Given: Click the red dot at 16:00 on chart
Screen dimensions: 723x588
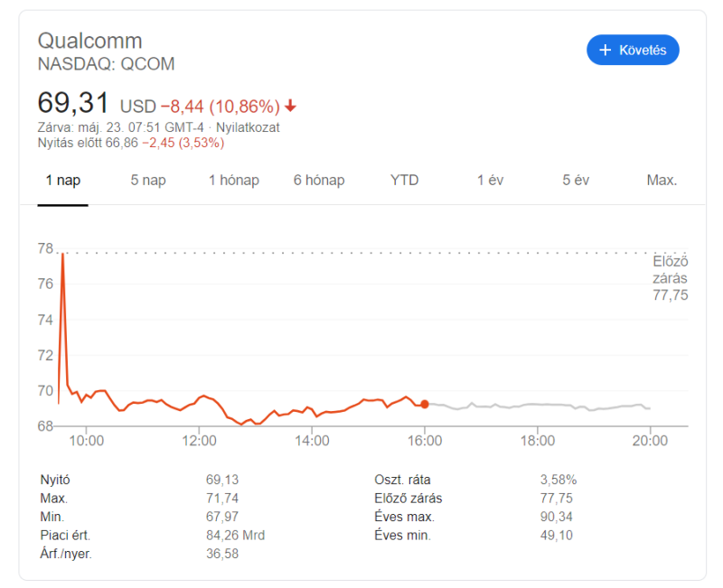Looking at the screenshot, I should (425, 404).
